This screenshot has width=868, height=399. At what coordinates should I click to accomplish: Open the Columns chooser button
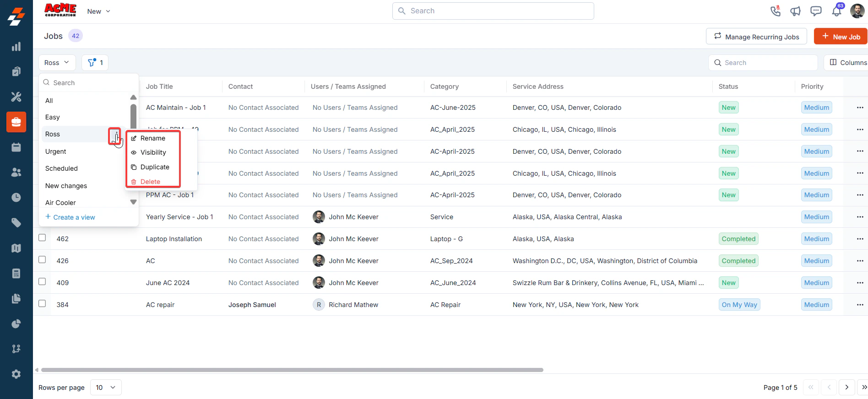846,63
